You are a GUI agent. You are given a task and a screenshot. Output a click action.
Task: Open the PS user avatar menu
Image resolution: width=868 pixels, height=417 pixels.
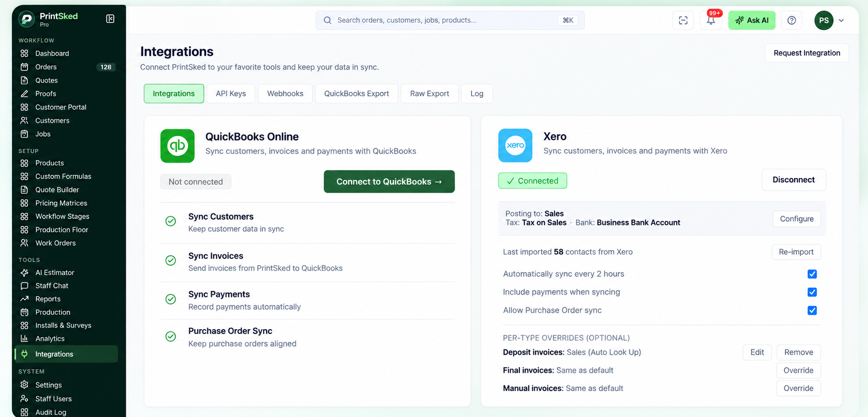[x=824, y=20]
